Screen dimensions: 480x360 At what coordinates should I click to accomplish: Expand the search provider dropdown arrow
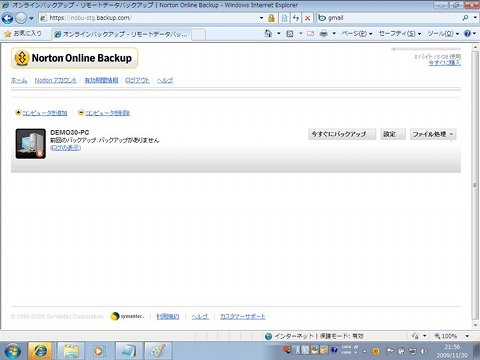tap(475, 18)
